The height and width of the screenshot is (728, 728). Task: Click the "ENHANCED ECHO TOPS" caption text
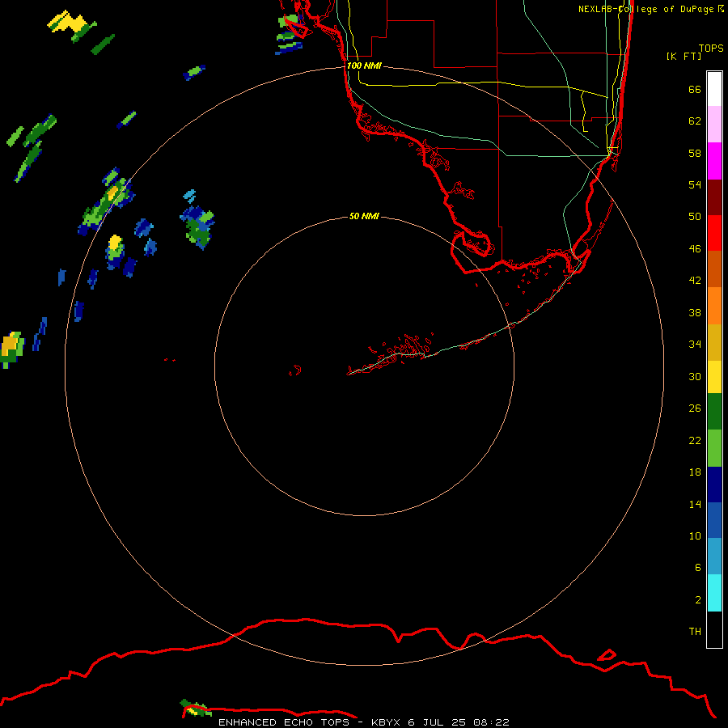pos(284,722)
